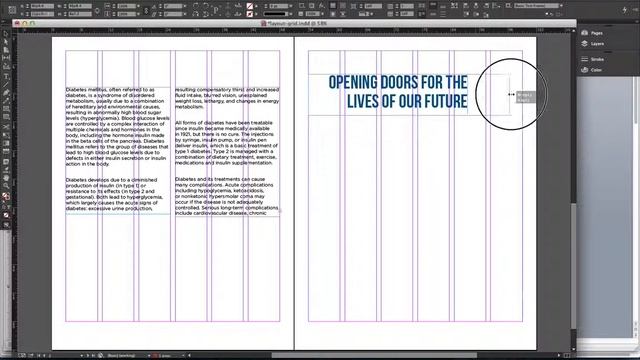Click the layout-grid.indd document title tab
640x360 pixels.
(294, 24)
